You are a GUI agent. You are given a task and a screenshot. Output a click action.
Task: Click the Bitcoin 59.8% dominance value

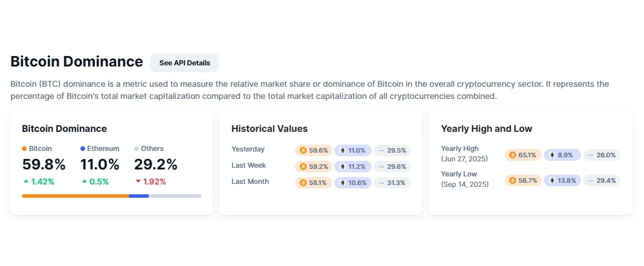coord(44,165)
